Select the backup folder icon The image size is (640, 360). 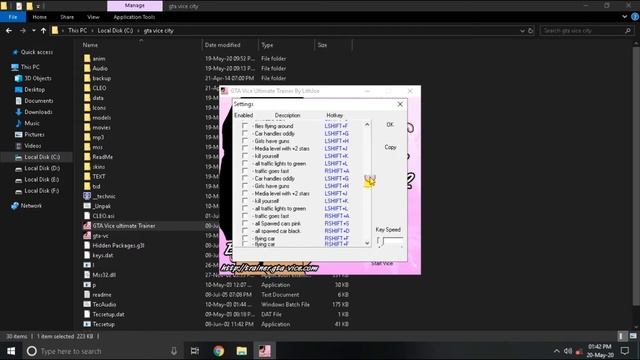(87, 78)
